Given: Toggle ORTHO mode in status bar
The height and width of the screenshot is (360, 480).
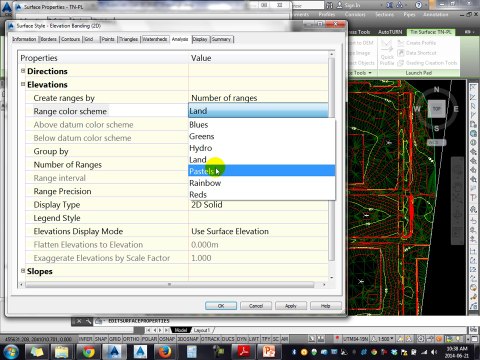Looking at the screenshot, I should pos(131,339).
